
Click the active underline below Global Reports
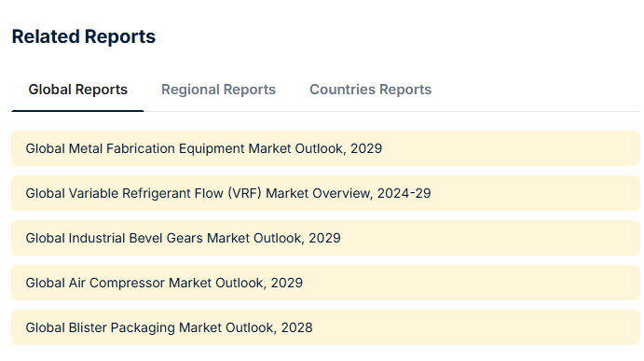tap(77, 111)
